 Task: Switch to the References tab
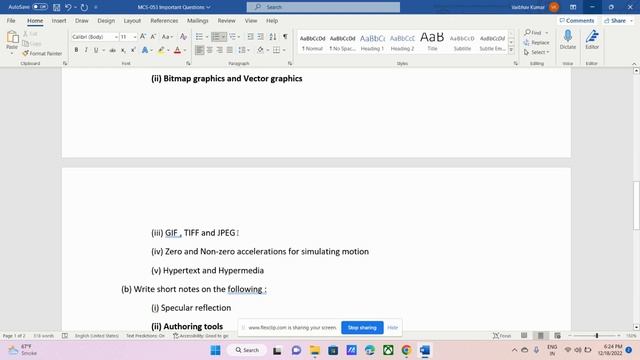coord(164,20)
